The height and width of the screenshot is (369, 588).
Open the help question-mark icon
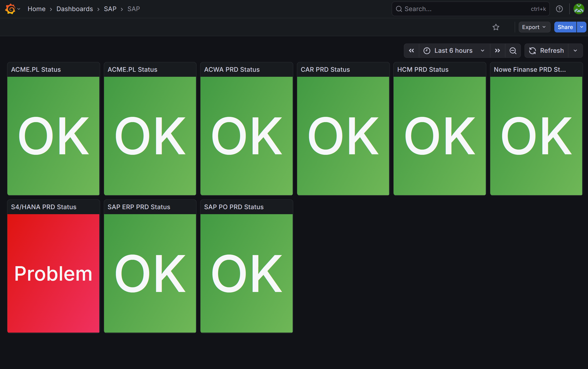tap(559, 9)
